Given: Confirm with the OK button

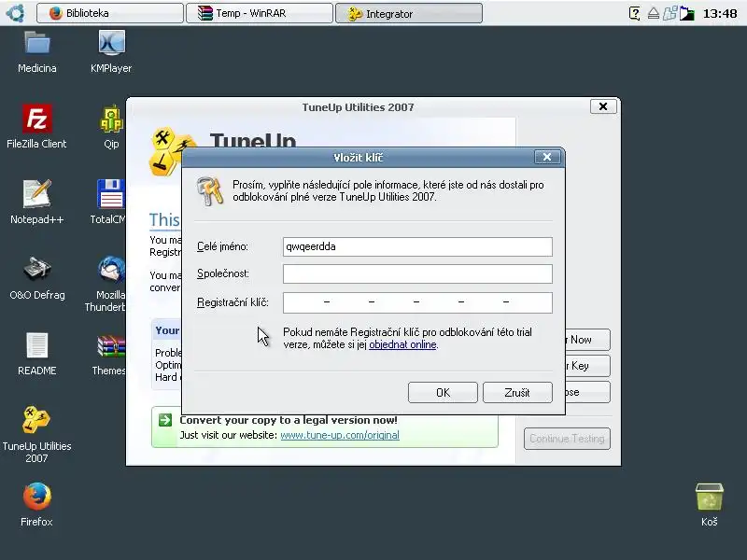Looking at the screenshot, I should pyautogui.click(x=443, y=392).
